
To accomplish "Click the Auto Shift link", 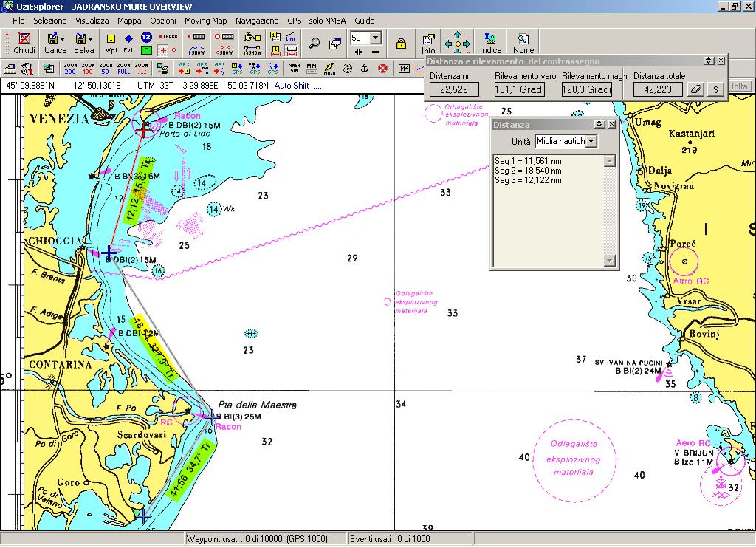I will pyautogui.click(x=298, y=86).
